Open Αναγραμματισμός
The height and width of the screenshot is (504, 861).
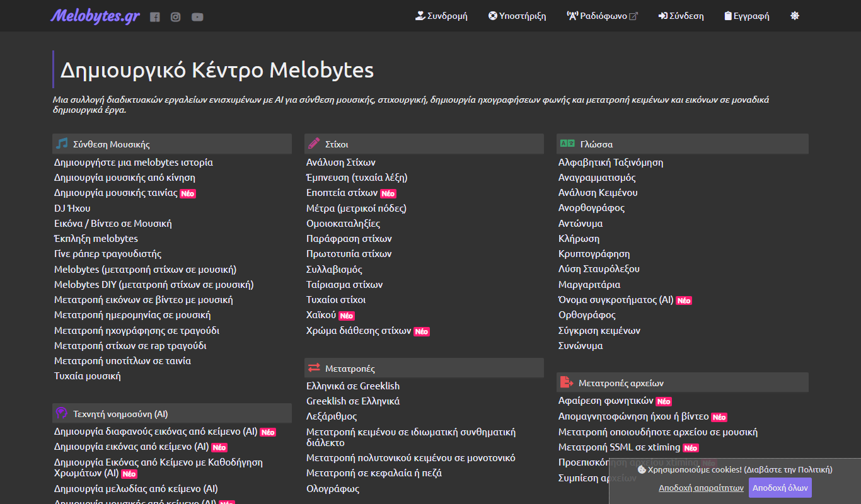pos(597,178)
